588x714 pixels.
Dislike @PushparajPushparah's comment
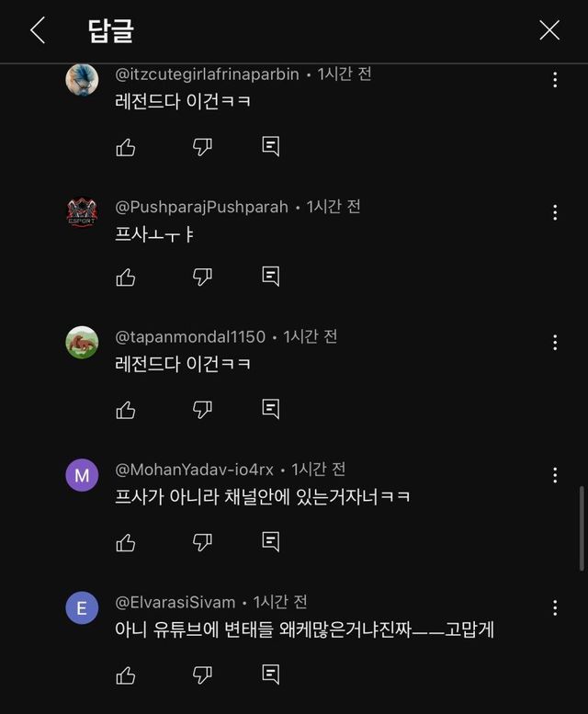(x=202, y=277)
